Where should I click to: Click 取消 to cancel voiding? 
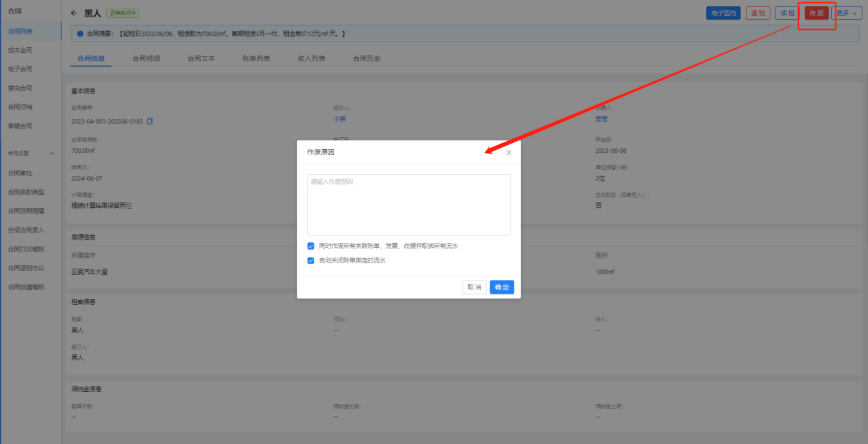[x=474, y=287]
